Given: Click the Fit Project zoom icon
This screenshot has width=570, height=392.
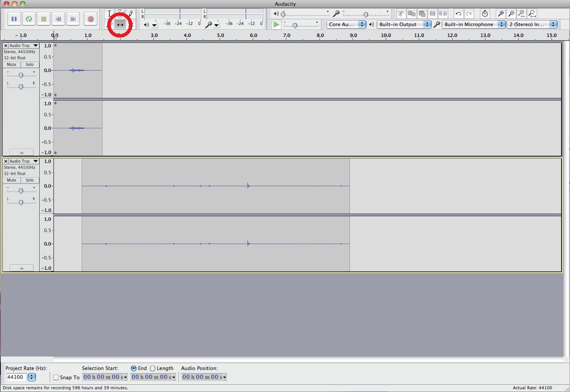Looking at the screenshot, I should 532,14.
